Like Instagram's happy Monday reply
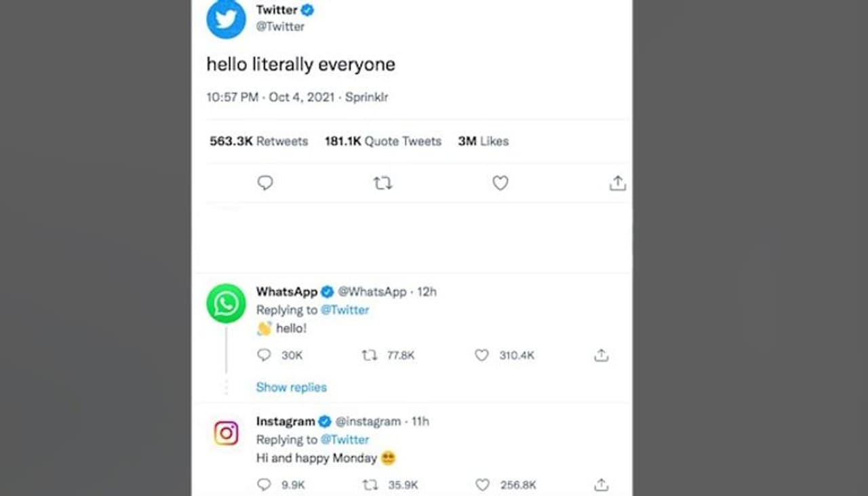The image size is (868, 496). point(482,484)
